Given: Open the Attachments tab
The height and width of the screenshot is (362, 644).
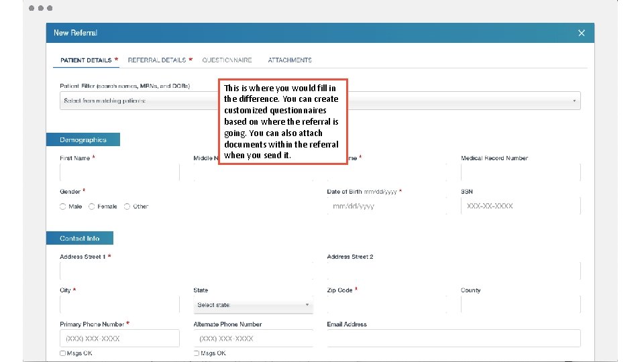Looking at the screenshot, I should click(x=290, y=60).
